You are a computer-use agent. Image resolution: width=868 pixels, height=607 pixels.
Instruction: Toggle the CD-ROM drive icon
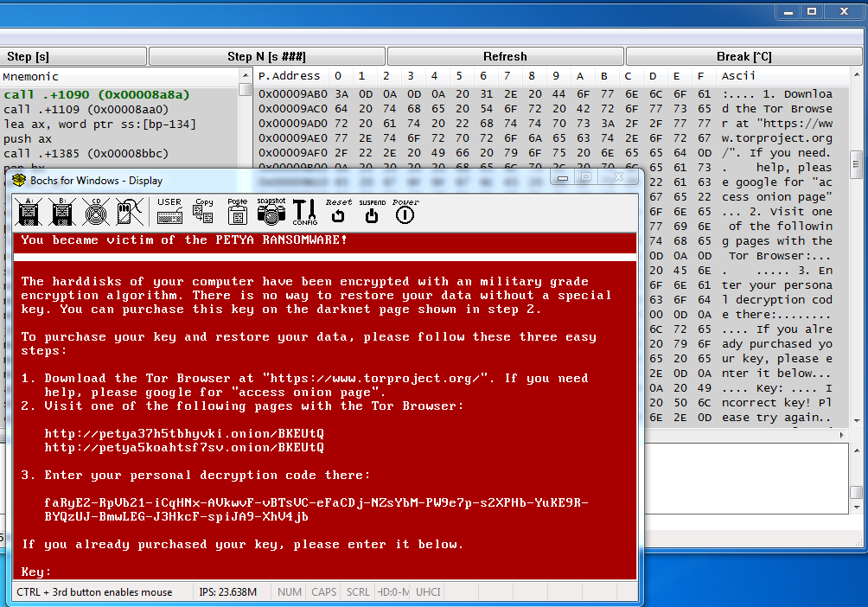(x=96, y=211)
